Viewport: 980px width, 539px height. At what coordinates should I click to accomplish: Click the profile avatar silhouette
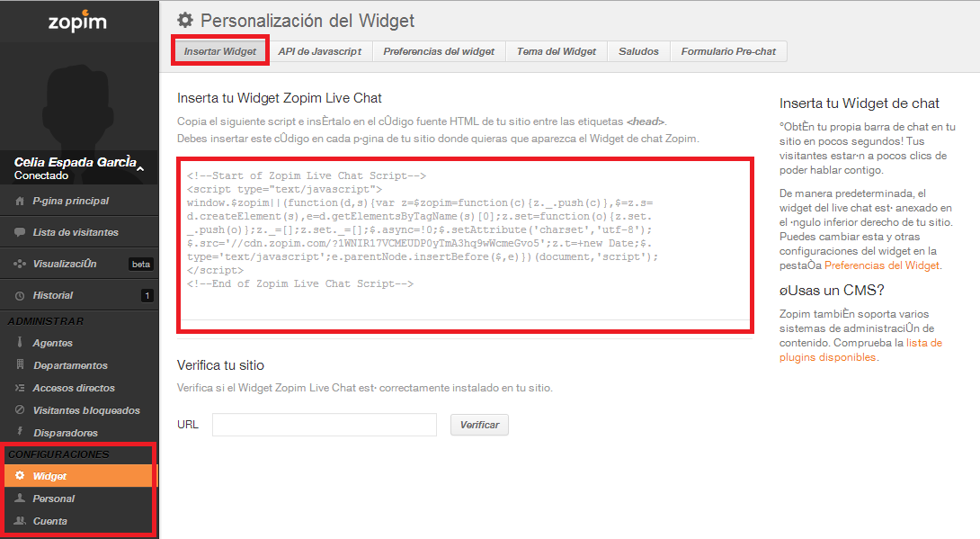point(79,106)
